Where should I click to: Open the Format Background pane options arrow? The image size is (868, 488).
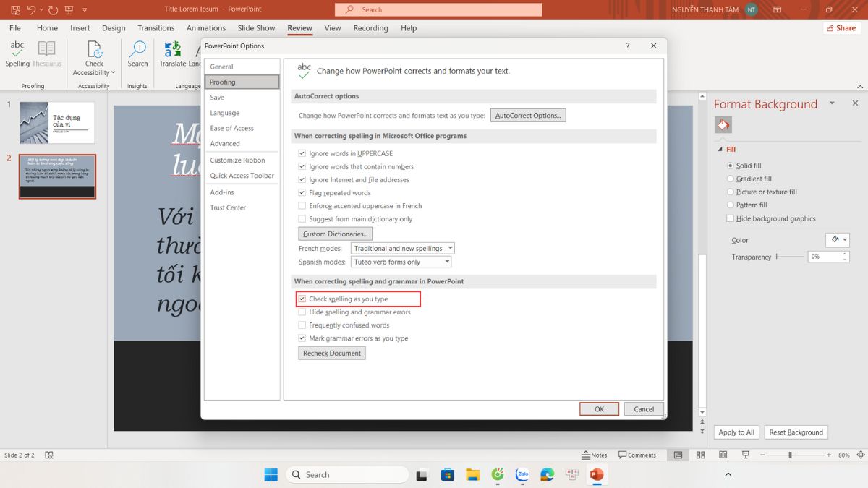[x=833, y=103]
